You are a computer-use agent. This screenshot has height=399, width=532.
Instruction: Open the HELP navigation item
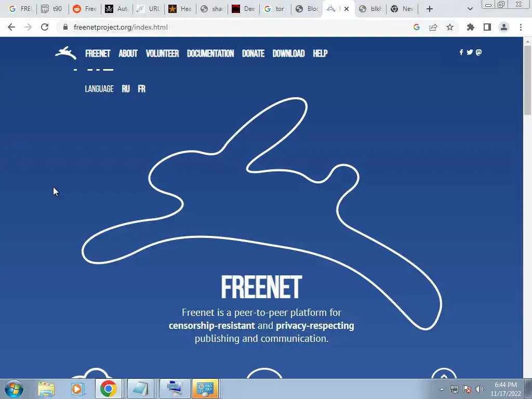click(320, 54)
